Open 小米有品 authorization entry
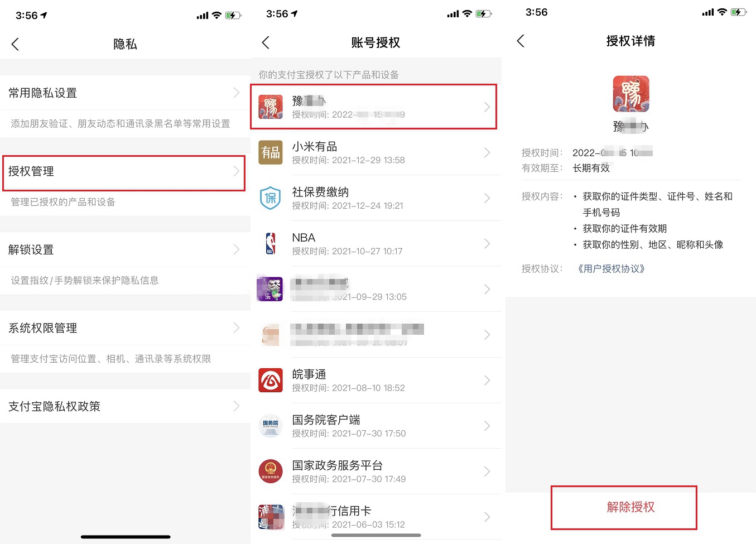756x544 pixels. click(x=376, y=152)
